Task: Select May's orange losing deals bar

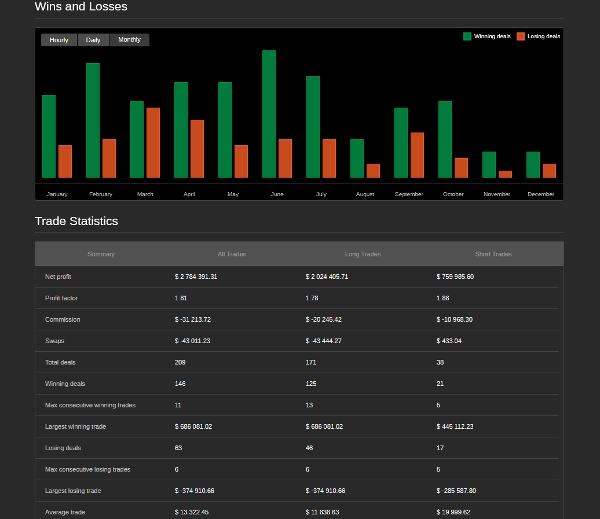Action: (x=241, y=162)
